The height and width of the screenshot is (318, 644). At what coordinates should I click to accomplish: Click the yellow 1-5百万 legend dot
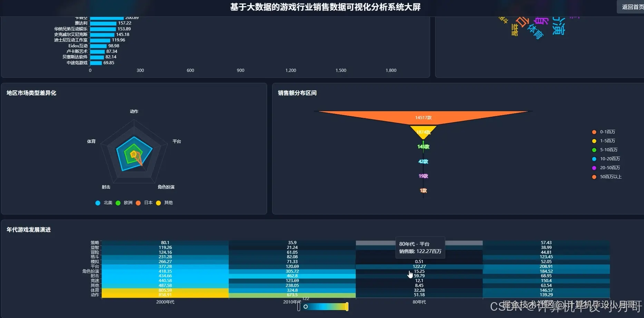(594, 141)
